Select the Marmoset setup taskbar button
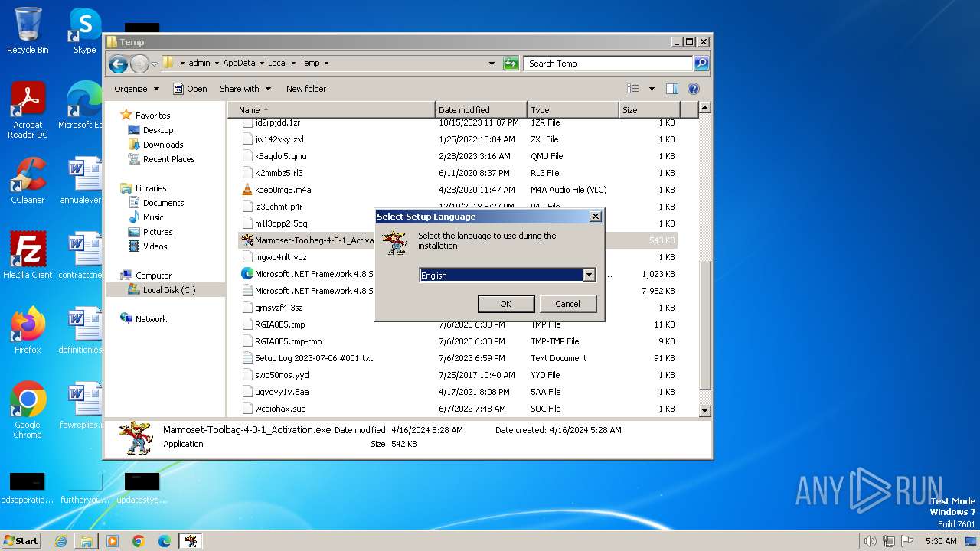Screen dimensions: 980x551 tap(190, 541)
